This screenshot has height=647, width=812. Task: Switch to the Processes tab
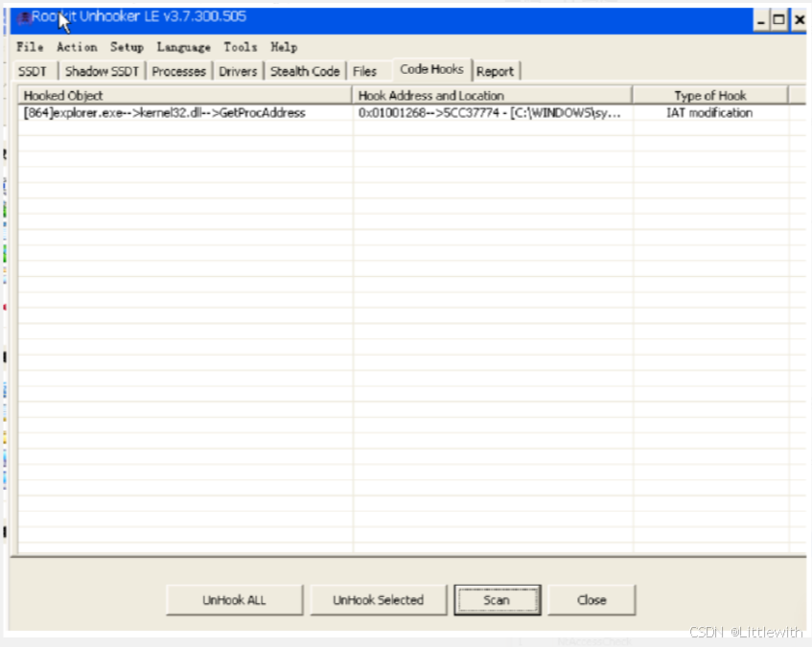178,72
